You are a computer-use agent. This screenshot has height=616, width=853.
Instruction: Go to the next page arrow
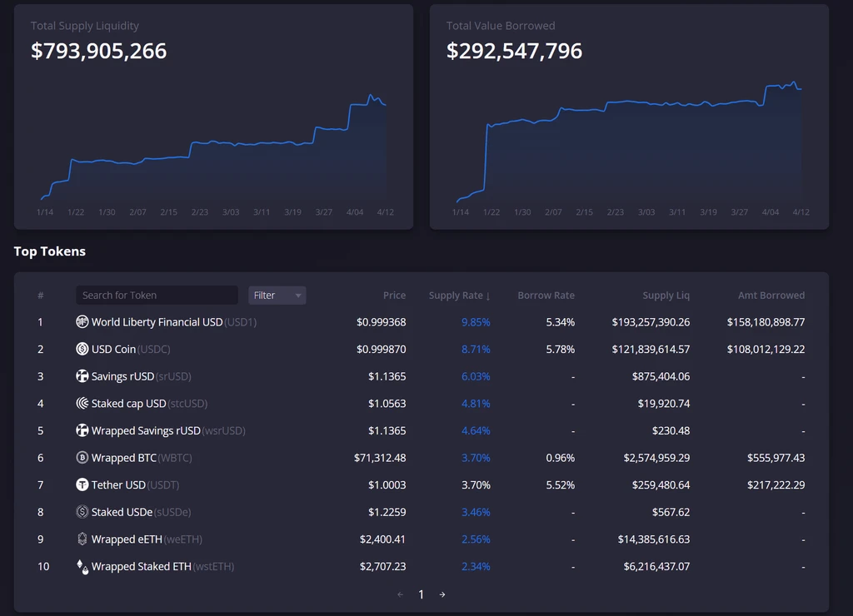pyautogui.click(x=442, y=595)
